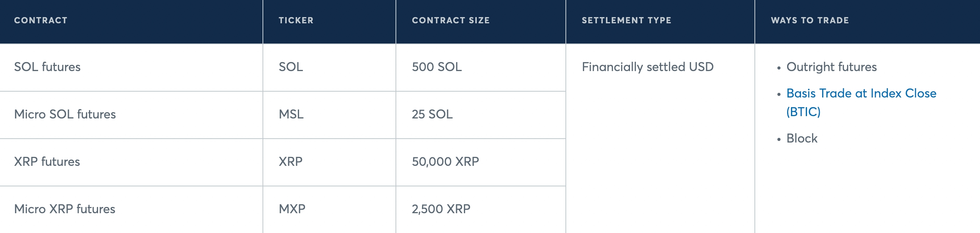Click the 2,500 XRP contract size
Viewport: 980px width, 233px height.
tap(441, 209)
